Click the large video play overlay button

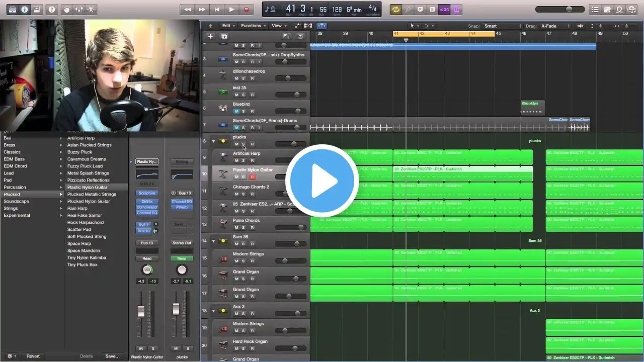(322, 180)
